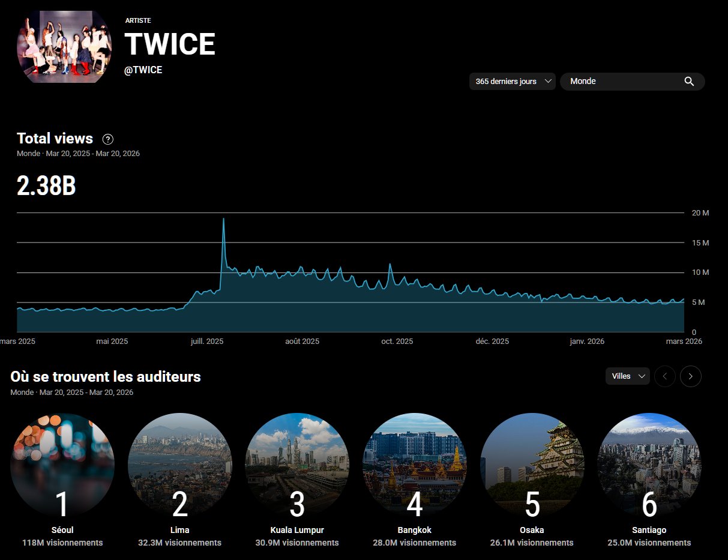Click the ARTISTE label above the name

pyautogui.click(x=138, y=20)
